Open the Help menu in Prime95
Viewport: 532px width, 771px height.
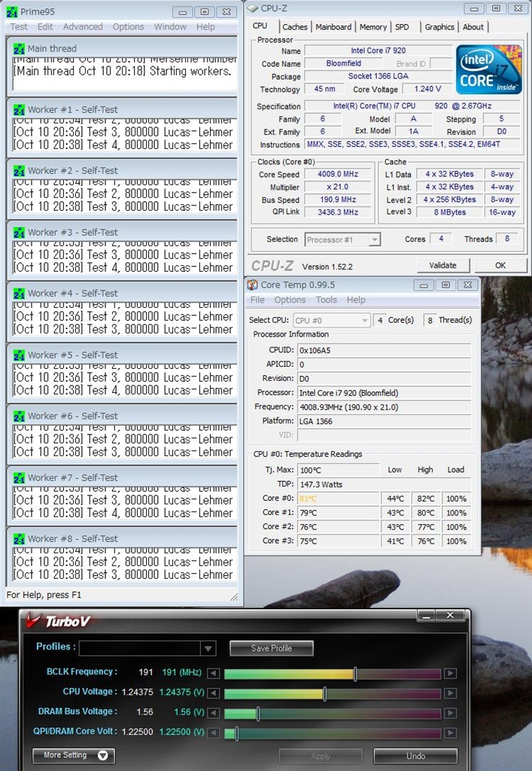[205, 26]
